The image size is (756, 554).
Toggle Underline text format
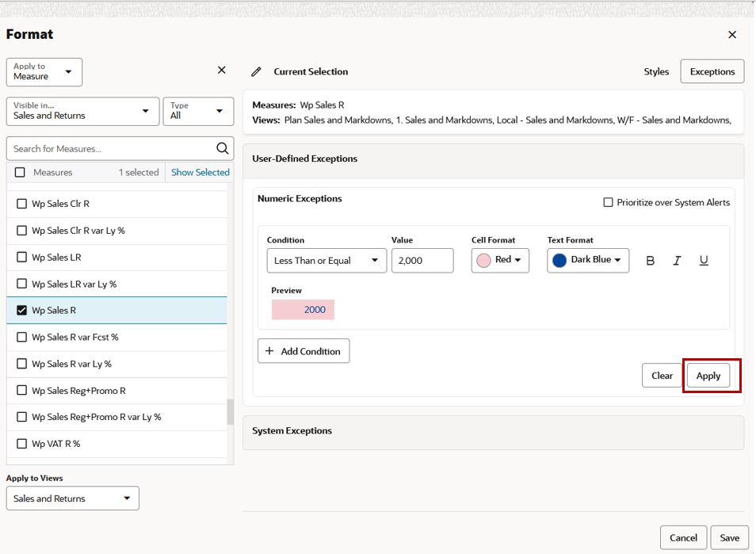[704, 261]
